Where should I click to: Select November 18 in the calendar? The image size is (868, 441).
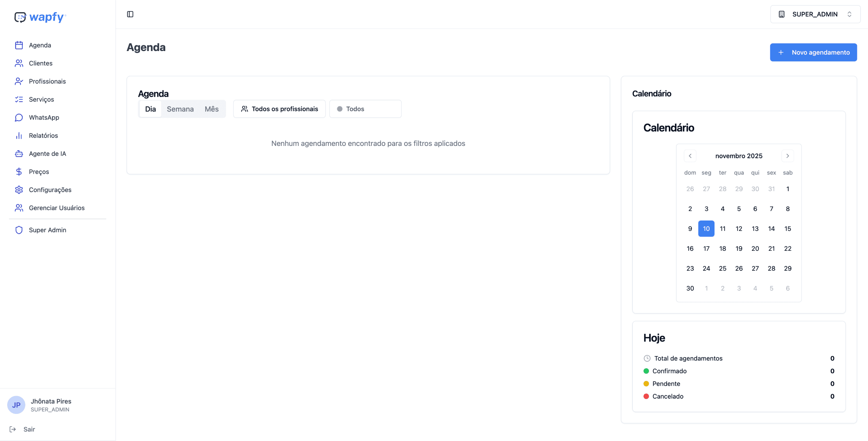tap(722, 249)
